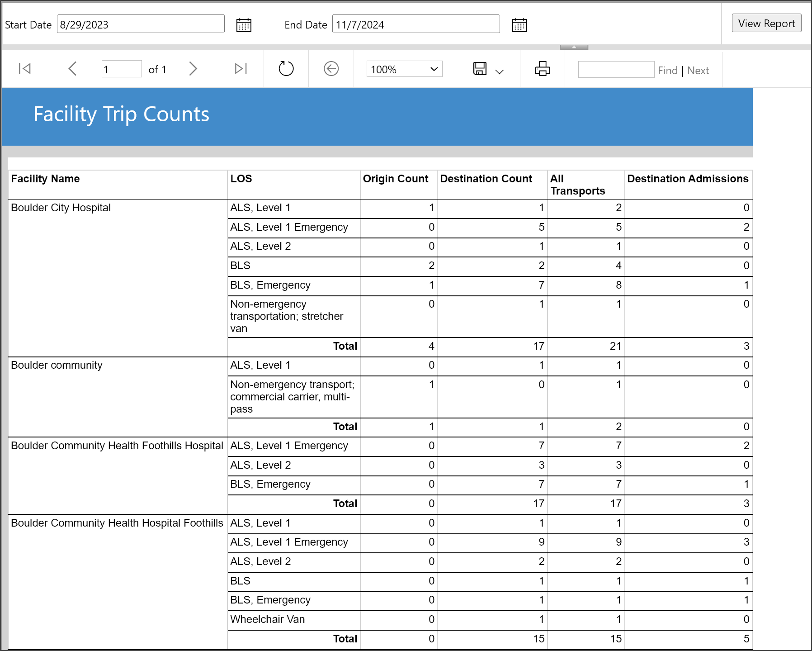Focus the End Date text field
812x651 pixels.
click(415, 24)
